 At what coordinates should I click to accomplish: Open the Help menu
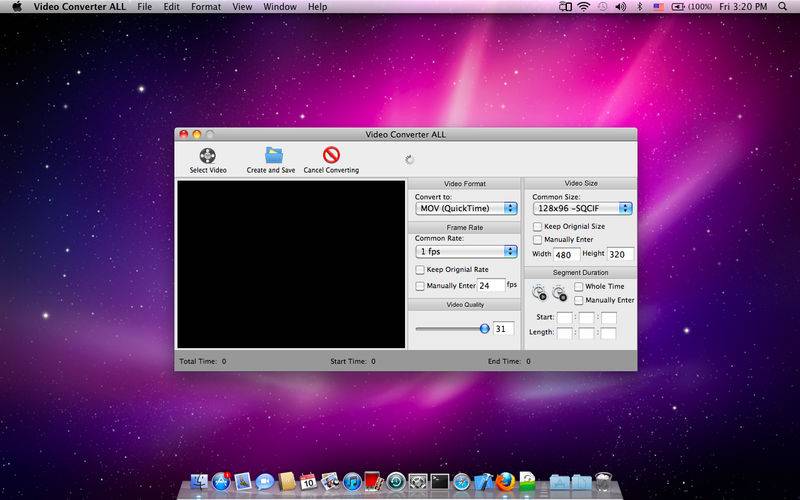[317, 7]
